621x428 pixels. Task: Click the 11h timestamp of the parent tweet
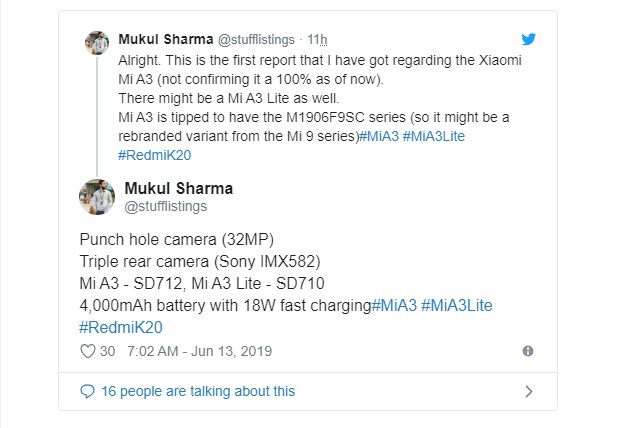[318, 39]
